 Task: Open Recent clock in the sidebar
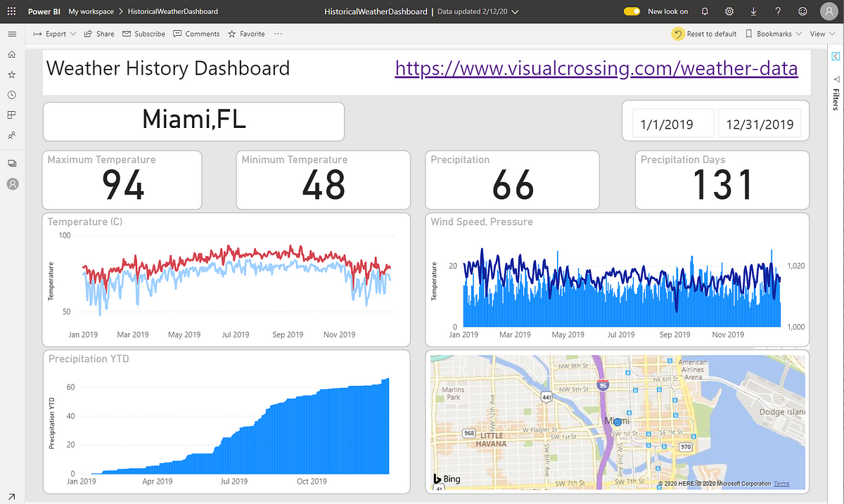pyautogui.click(x=11, y=95)
